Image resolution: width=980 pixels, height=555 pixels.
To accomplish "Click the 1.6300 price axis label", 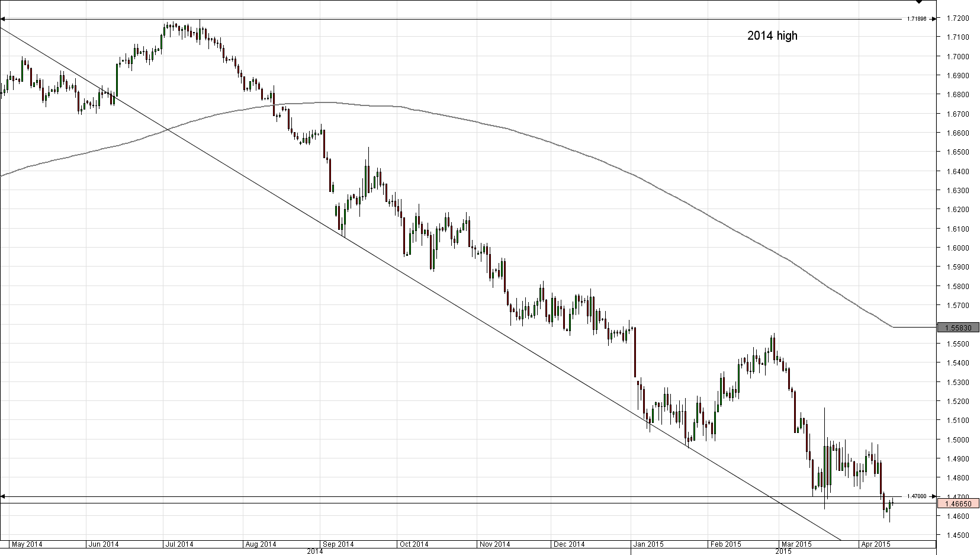I will [958, 191].
